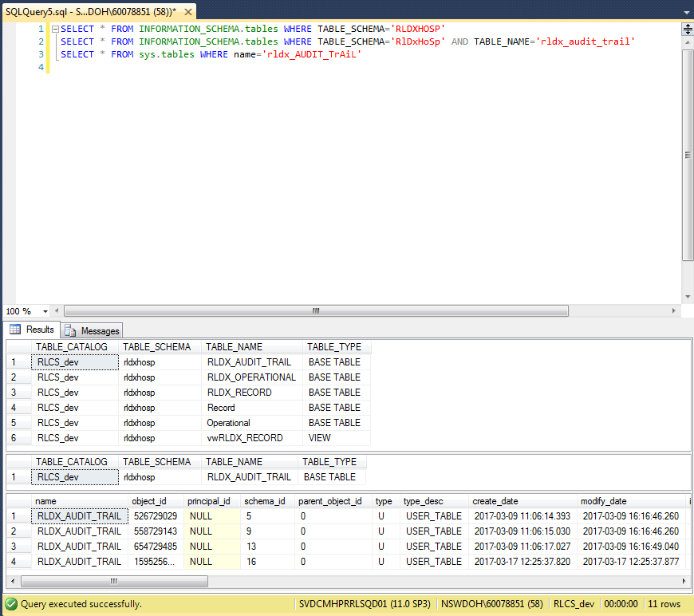The height and width of the screenshot is (616, 694).
Task: Select row 6 header in first result grid
Action: tap(18, 438)
